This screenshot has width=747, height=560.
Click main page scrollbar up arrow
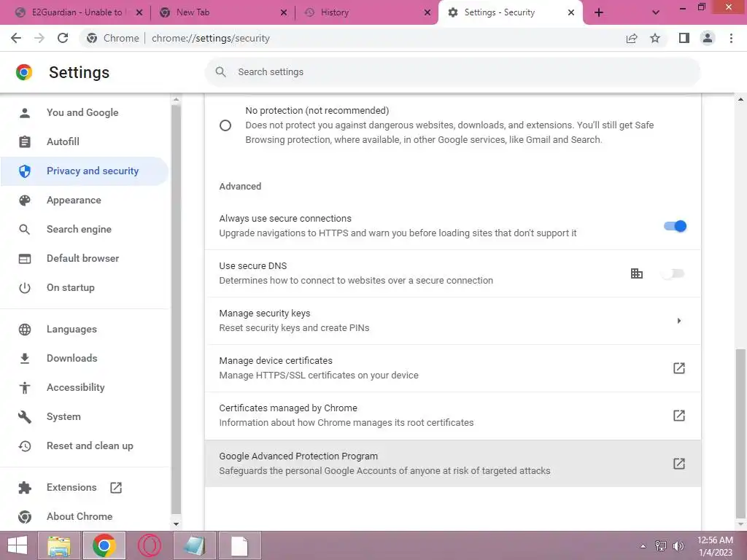pyautogui.click(x=740, y=99)
